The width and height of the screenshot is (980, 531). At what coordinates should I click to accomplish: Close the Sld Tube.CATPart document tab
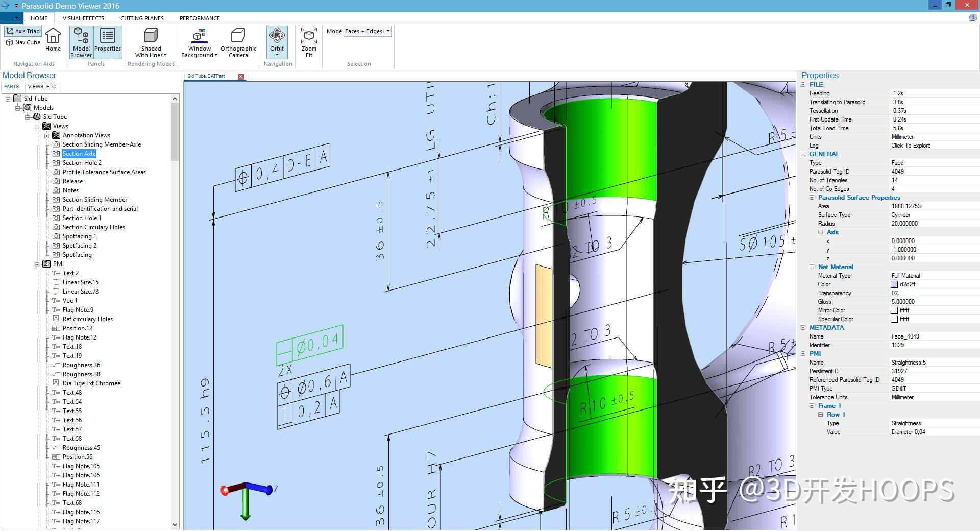click(241, 76)
